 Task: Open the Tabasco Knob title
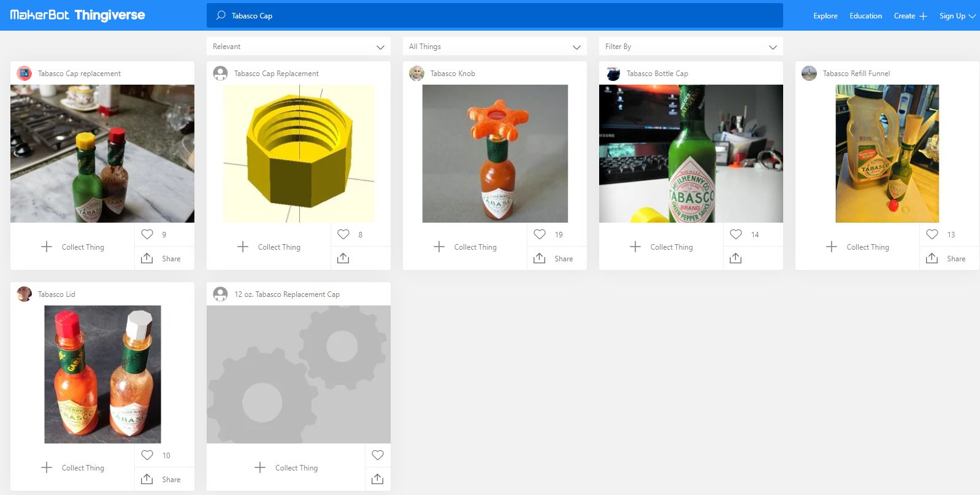coord(453,74)
